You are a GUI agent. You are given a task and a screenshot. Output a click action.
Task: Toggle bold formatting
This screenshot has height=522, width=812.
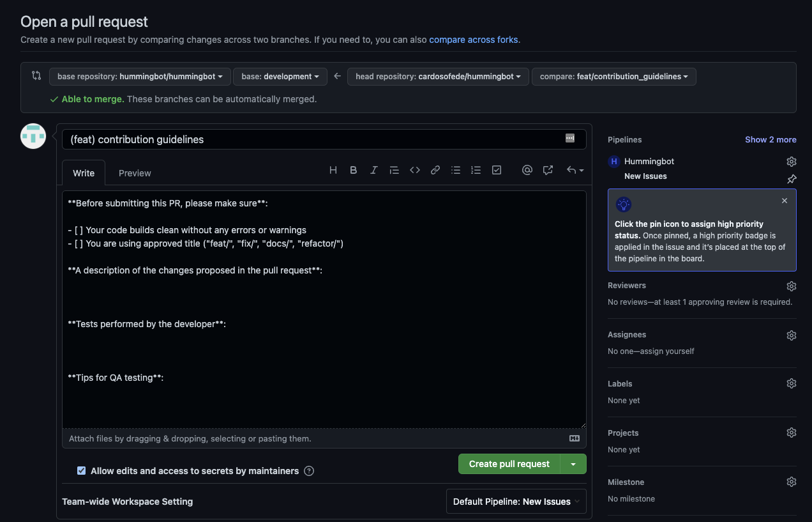point(353,170)
